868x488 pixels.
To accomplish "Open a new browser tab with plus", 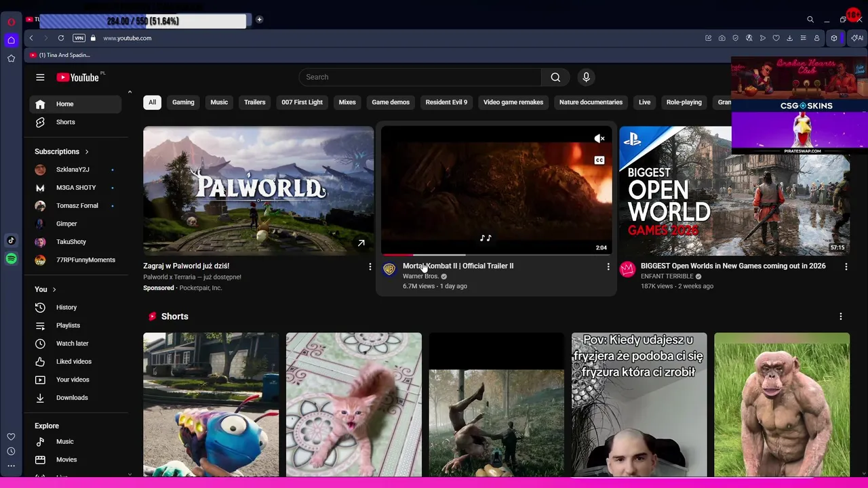I will tap(259, 20).
